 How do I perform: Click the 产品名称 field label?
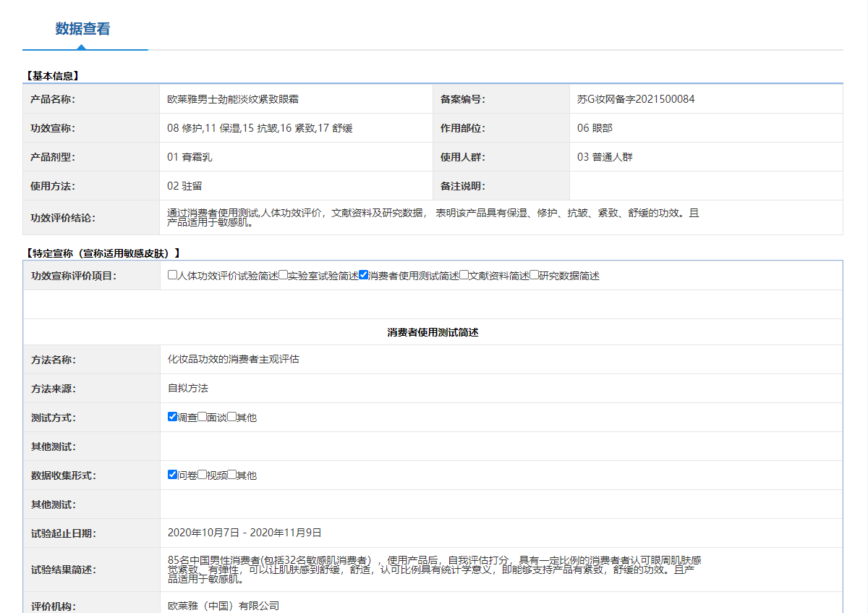point(53,99)
